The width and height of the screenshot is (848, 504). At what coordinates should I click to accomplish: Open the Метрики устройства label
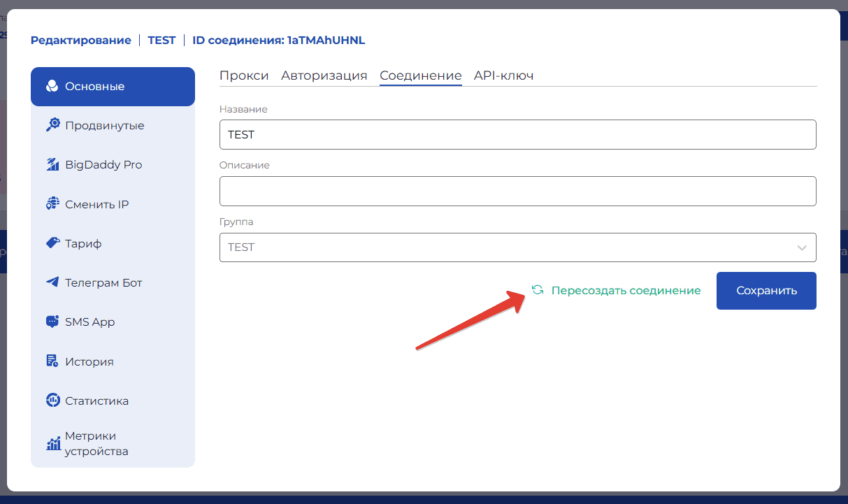pyautogui.click(x=96, y=444)
